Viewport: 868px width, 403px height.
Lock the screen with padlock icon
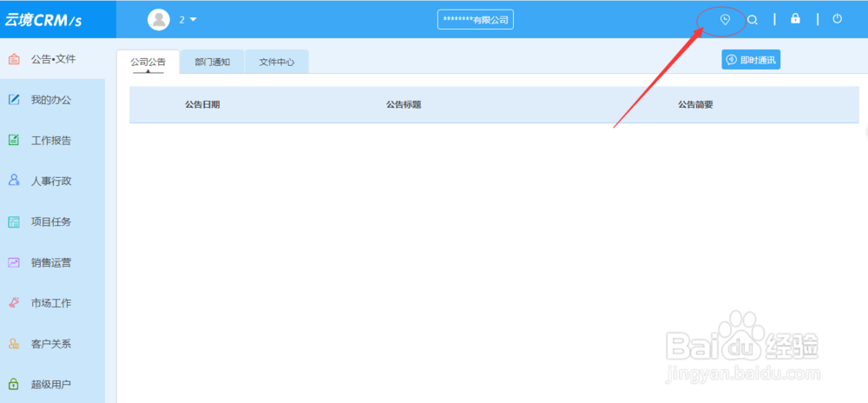[795, 19]
